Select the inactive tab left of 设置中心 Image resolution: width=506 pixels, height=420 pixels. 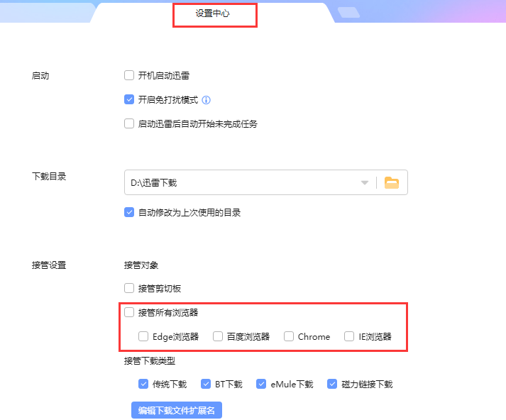(x=46, y=12)
